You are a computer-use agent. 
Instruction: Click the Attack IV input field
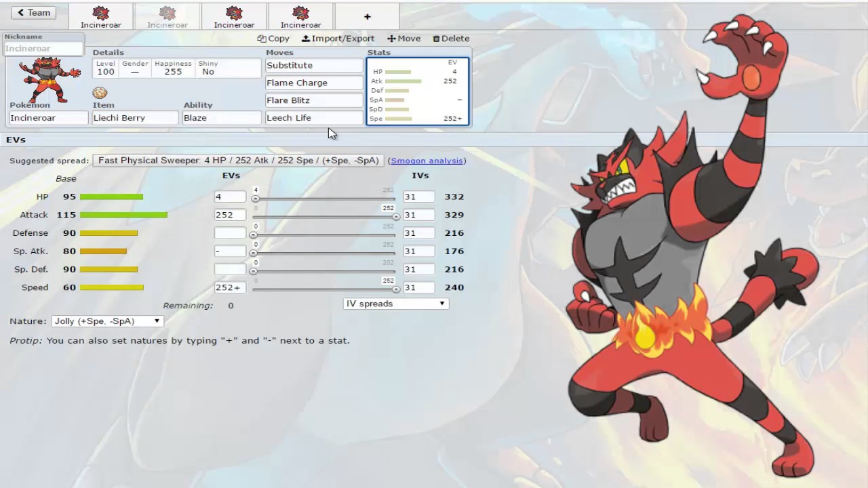click(x=418, y=215)
